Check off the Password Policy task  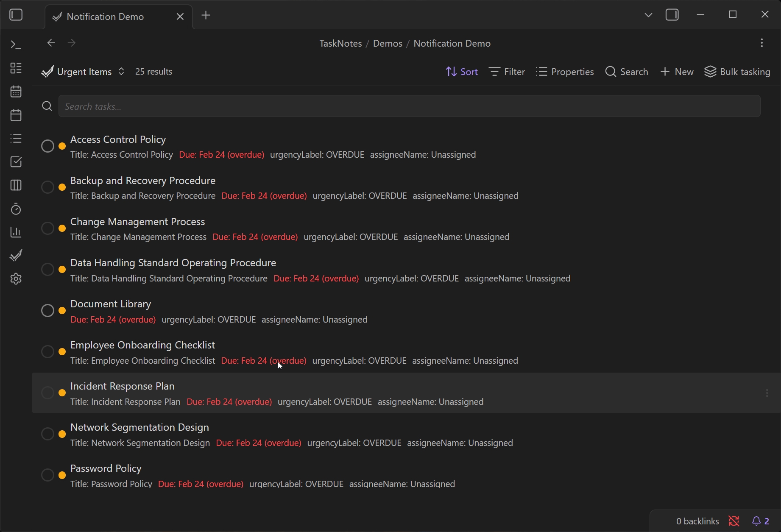coord(47,475)
